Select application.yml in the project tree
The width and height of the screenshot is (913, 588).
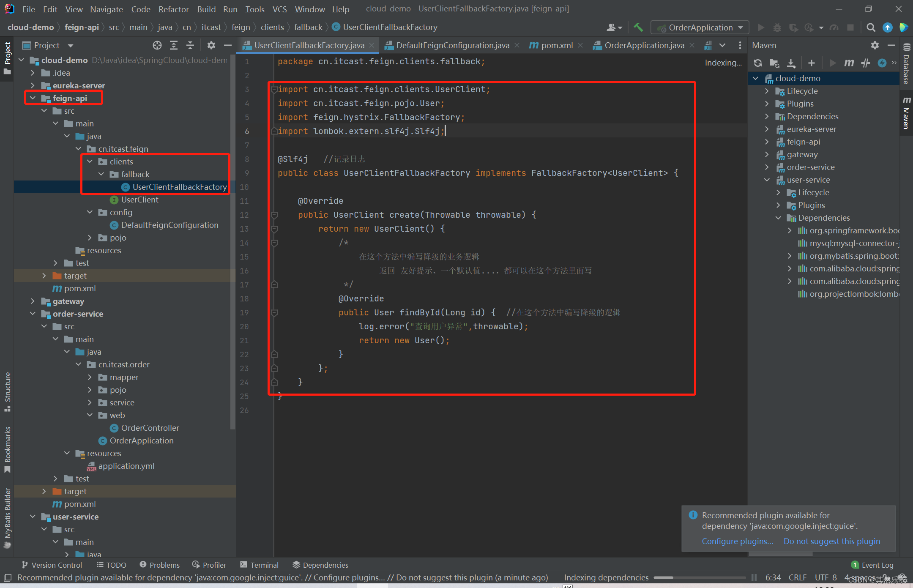126,466
